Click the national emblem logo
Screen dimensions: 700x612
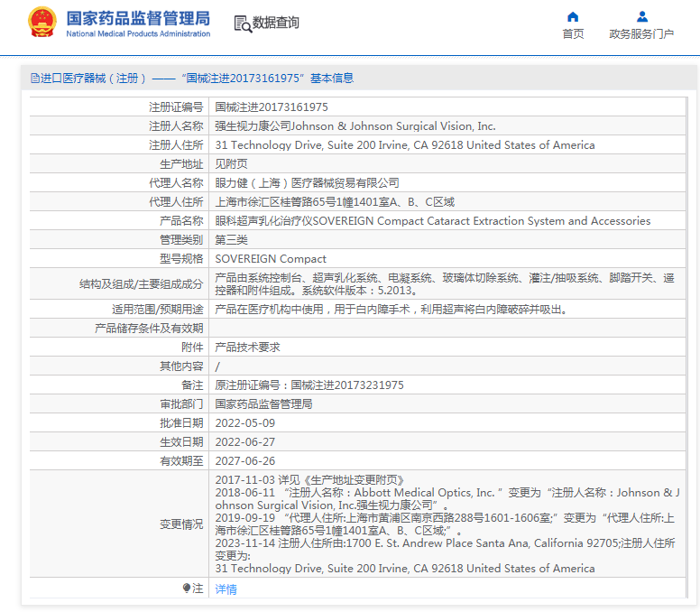point(42,22)
